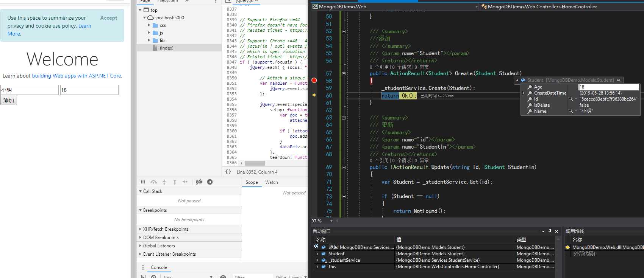Clear the console with the ban icon
Screen dimensions: 644x278
153,276
